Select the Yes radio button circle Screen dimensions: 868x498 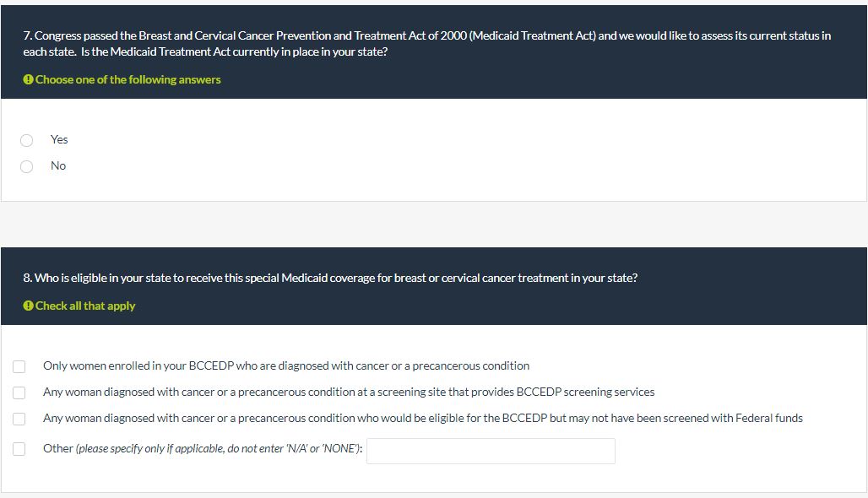[27, 140]
